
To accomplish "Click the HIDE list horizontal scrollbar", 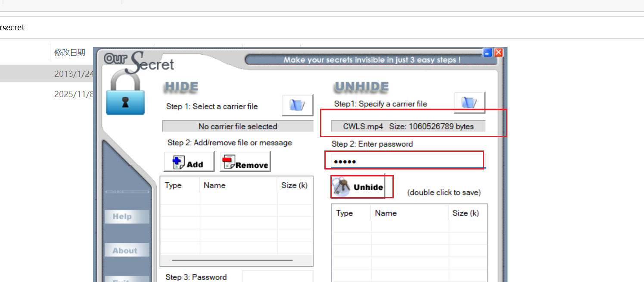I will coord(232,260).
